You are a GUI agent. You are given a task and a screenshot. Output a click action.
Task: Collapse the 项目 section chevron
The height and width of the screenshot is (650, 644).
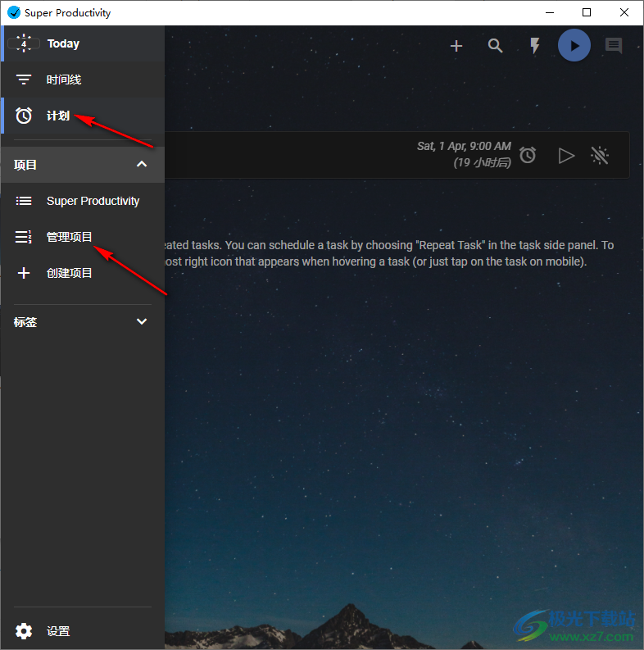(142, 165)
